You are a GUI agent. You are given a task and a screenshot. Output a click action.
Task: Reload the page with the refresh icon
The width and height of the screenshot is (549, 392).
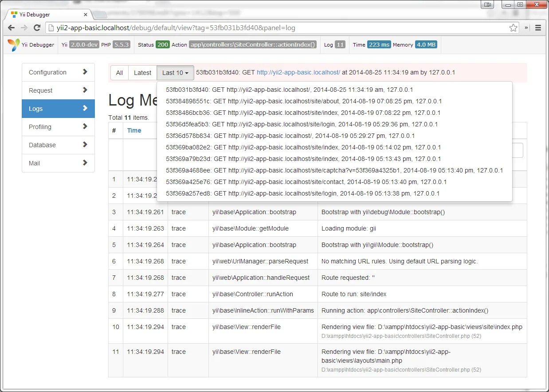pyautogui.click(x=37, y=28)
